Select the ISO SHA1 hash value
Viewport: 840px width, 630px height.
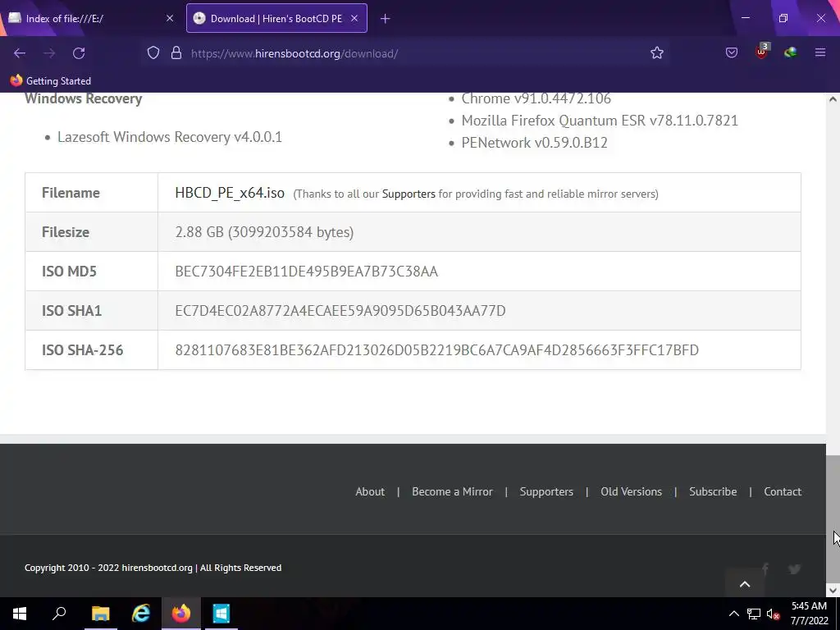[340, 311]
